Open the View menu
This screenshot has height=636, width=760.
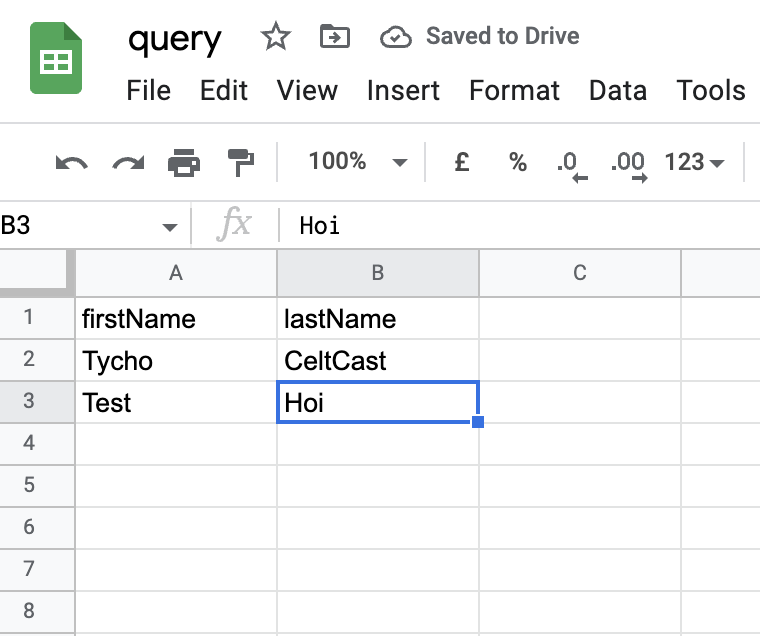point(307,91)
